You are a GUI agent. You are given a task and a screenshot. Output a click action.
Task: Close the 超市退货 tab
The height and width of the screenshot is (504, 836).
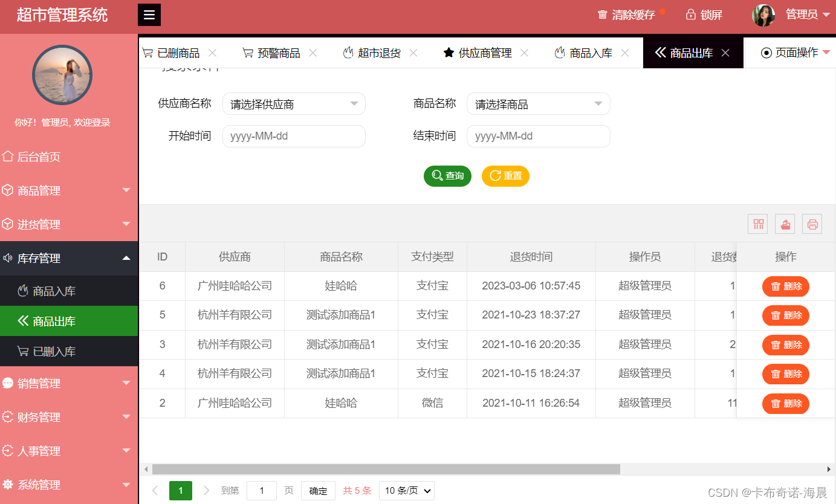point(413,53)
